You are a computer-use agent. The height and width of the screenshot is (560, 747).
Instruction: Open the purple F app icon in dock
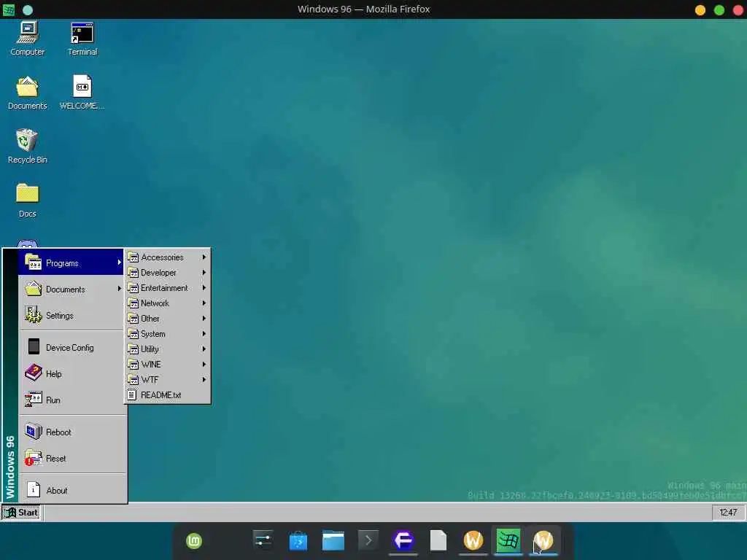point(403,540)
